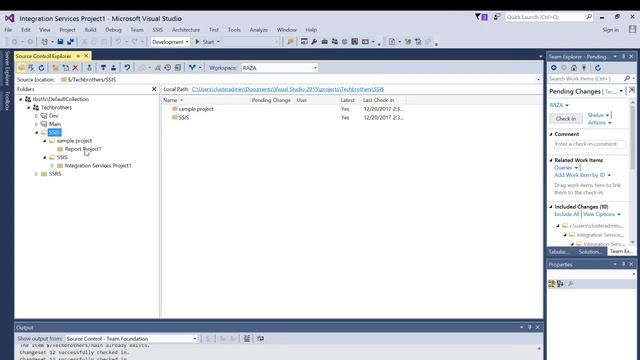Collapse the Comment section in Pending Changes
Image resolution: width=640 pixels, height=360 pixels.
click(551, 134)
